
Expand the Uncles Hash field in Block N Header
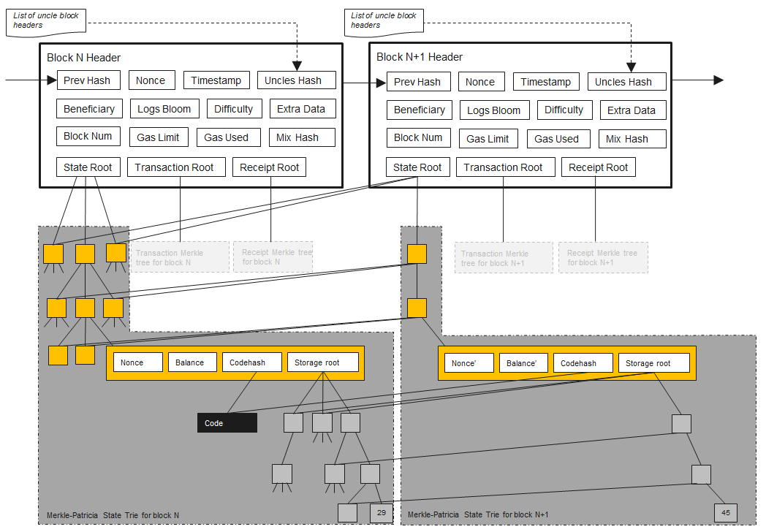tap(296, 80)
